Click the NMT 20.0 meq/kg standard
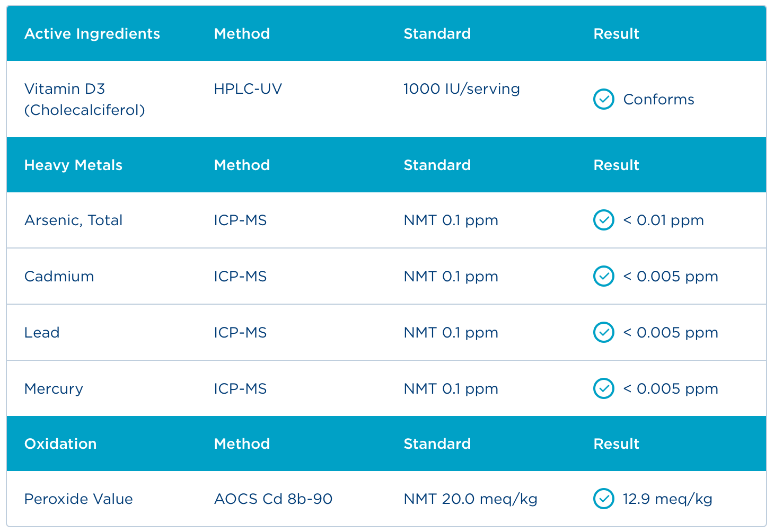 click(470, 499)
